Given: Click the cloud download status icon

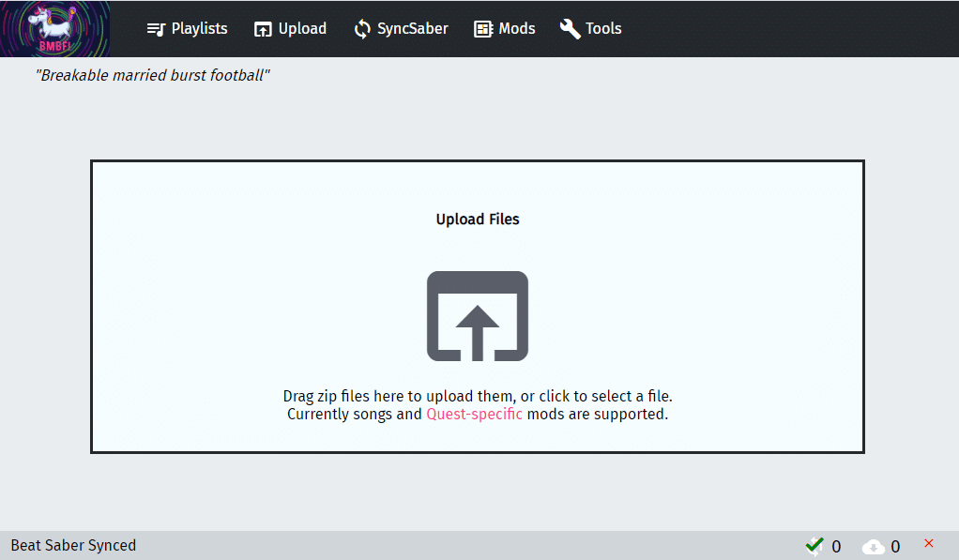Looking at the screenshot, I should pyautogui.click(x=874, y=547).
